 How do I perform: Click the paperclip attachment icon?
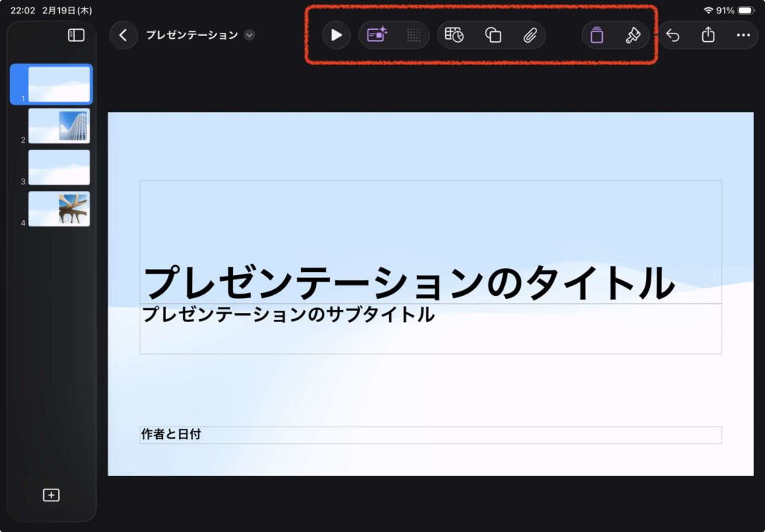pos(530,35)
